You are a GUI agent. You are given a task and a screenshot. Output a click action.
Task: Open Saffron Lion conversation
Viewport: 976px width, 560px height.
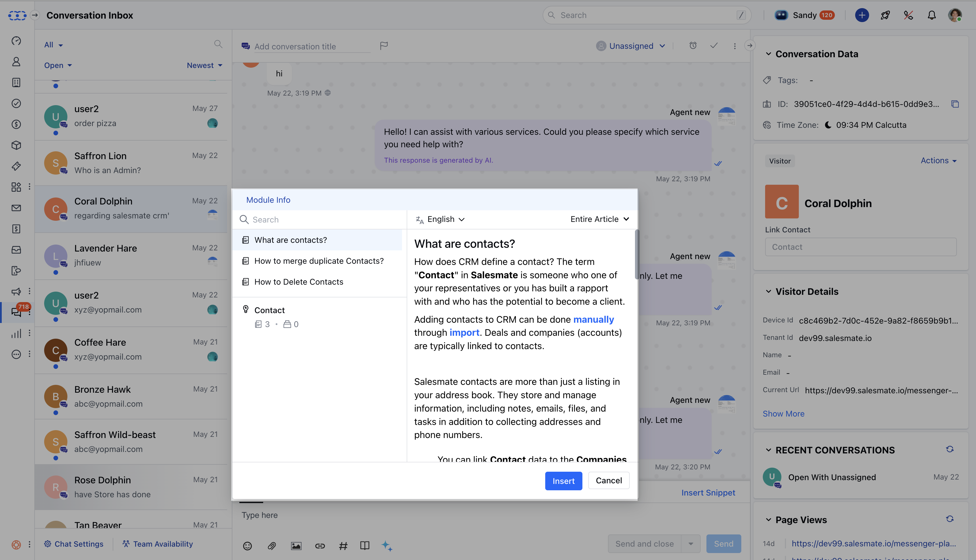tap(131, 163)
